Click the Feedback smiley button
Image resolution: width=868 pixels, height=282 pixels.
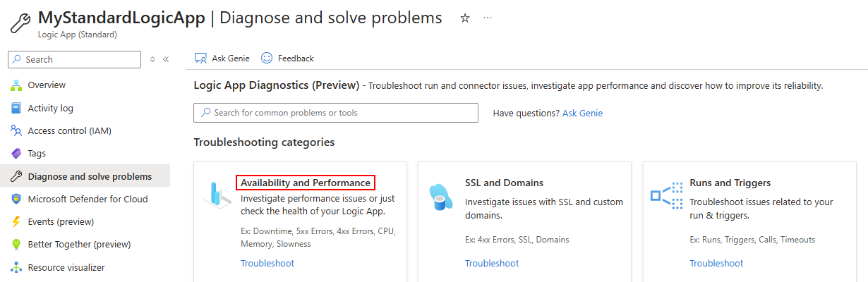click(288, 59)
